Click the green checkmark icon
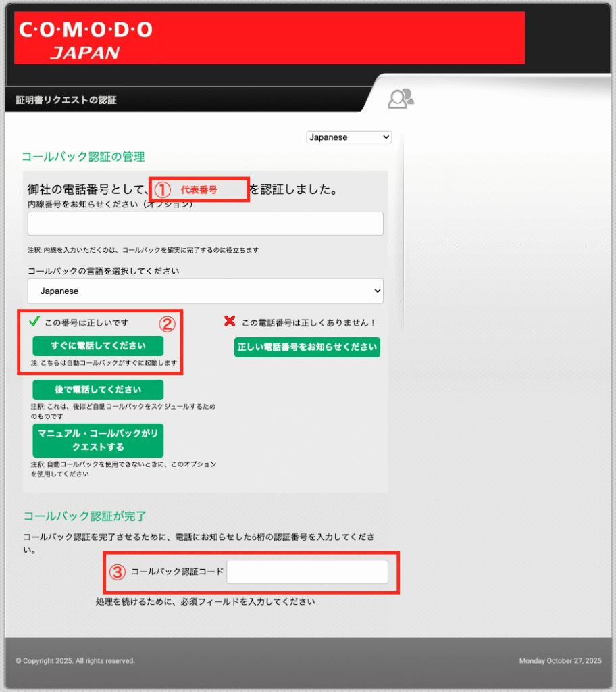Viewport: 616px width, 692px height. [x=35, y=321]
